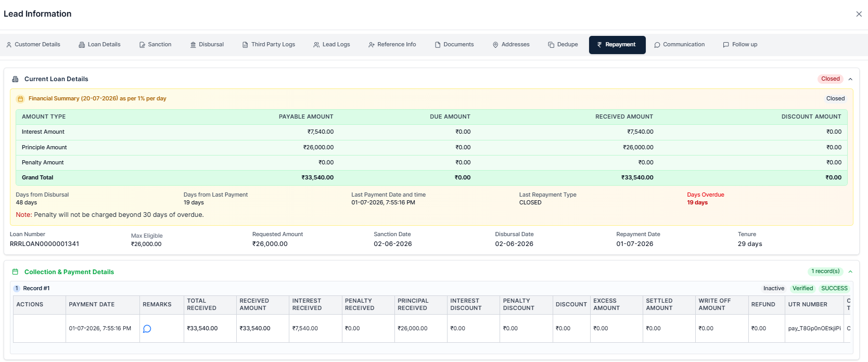Select the Communication tab
The image size is (868, 362).
(x=679, y=45)
